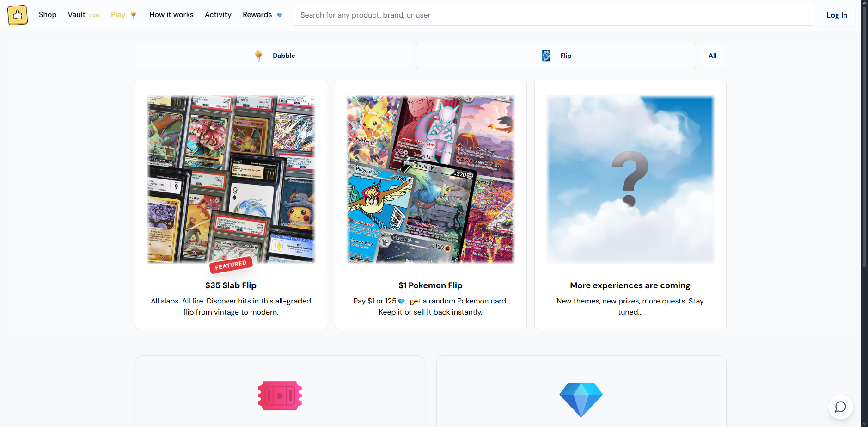The height and width of the screenshot is (427, 868).
Task: Open How it works page
Action: [171, 15]
